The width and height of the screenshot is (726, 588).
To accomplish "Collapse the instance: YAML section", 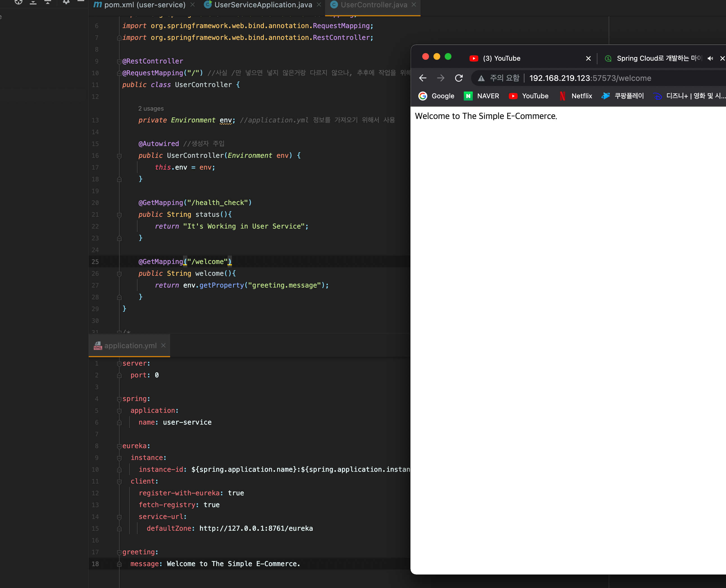I will tap(119, 458).
